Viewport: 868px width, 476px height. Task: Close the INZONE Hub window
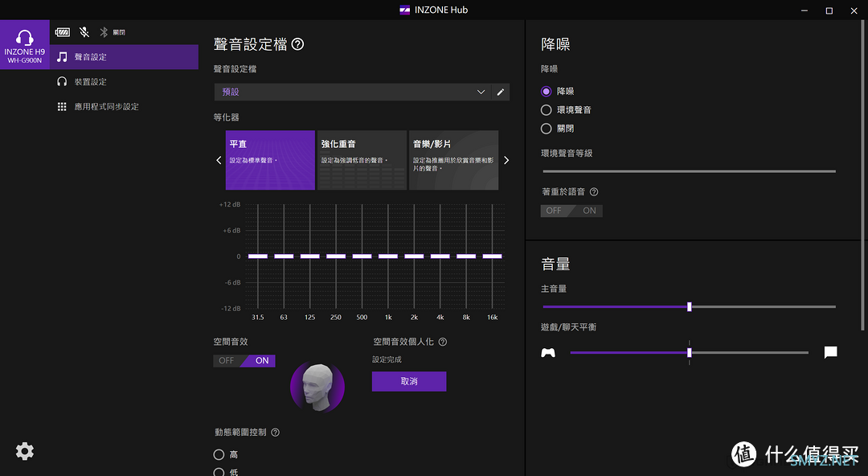click(x=854, y=10)
